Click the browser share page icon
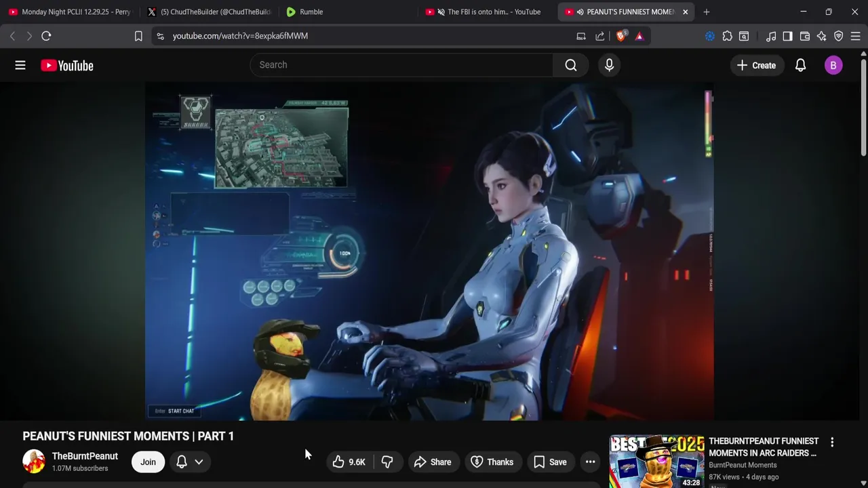 pyautogui.click(x=600, y=36)
